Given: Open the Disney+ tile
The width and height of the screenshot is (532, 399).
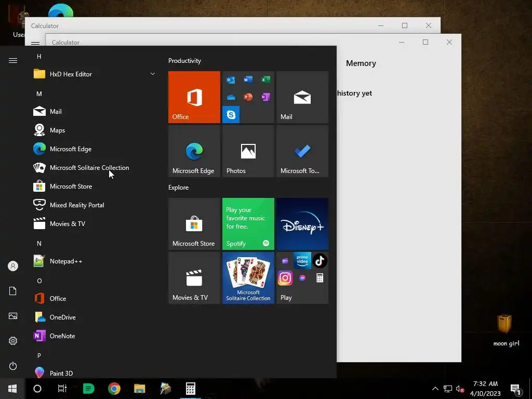Looking at the screenshot, I should point(302,224).
